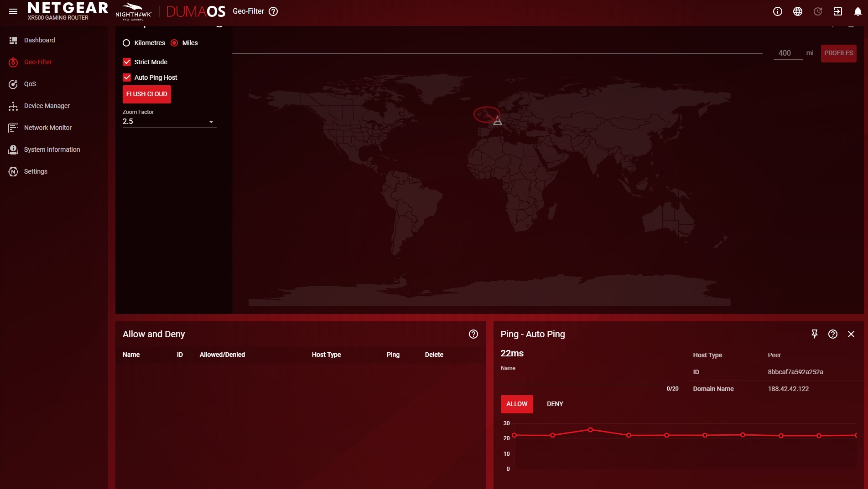The height and width of the screenshot is (489, 868).
Task: Open the info icon in top bar
Action: [x=778, y=11]
